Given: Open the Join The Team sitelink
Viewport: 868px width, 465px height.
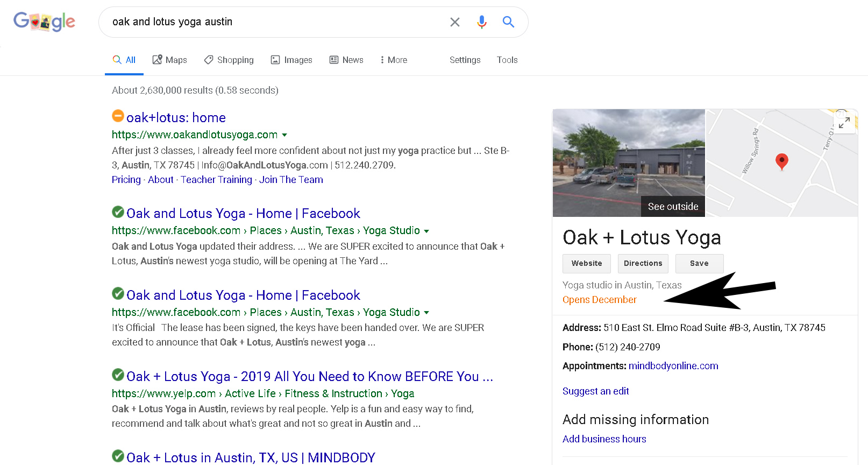Looking at the screenshot, I should point(291,180).
